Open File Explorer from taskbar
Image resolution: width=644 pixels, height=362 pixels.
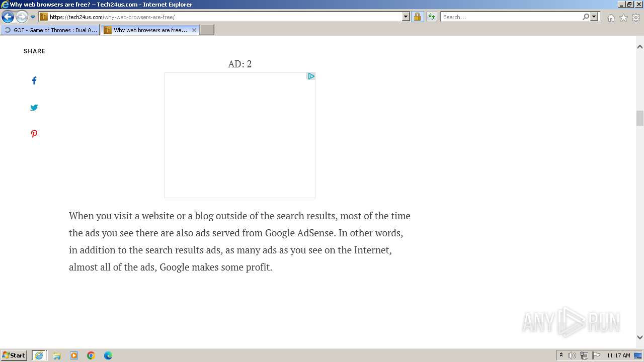[57, 355]
